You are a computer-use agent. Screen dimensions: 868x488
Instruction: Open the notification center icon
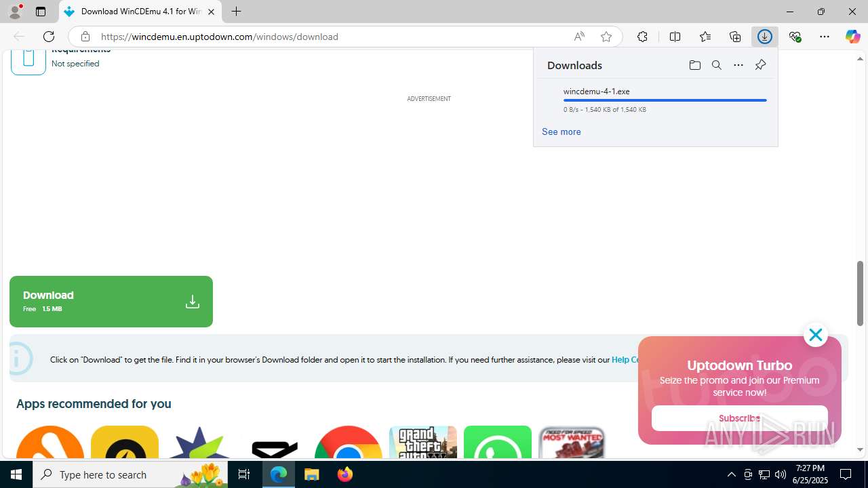tap(846, 474)
